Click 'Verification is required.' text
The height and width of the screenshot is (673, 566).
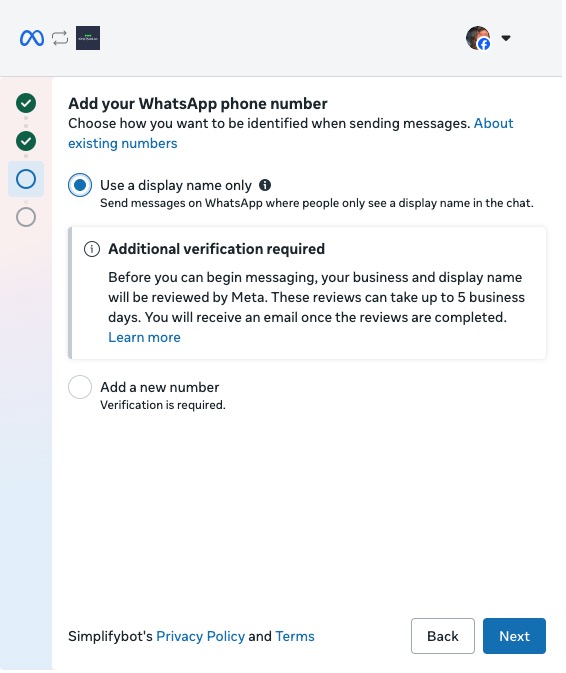point(163,405)
